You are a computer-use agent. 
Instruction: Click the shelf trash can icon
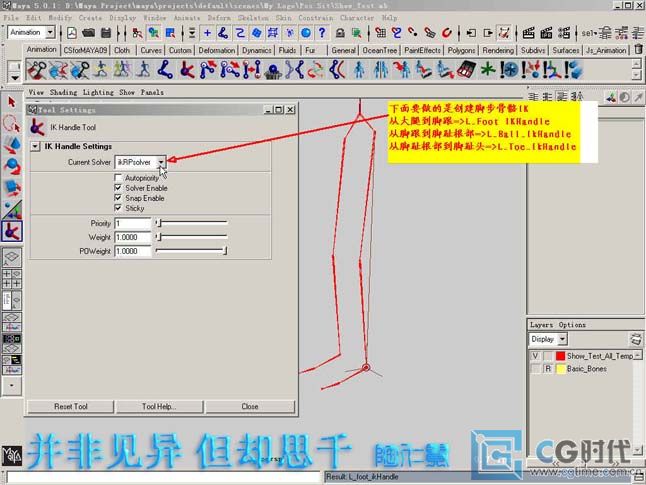[638, 50]
